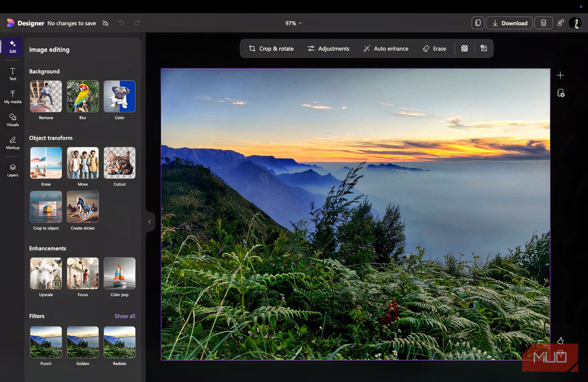Click the Color background thumbnail
Image resolution: width=588 pixels, height=382 pixels.
[120, 96]
